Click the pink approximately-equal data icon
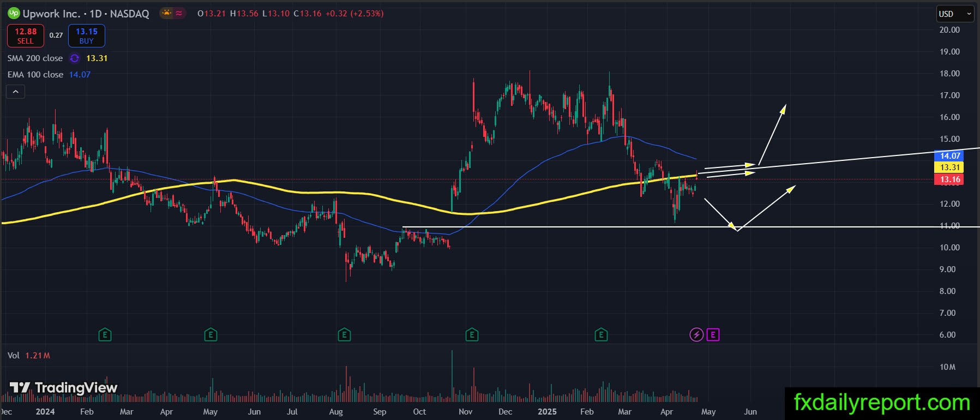This screenshot has height=420, width=980. point(179,13)
